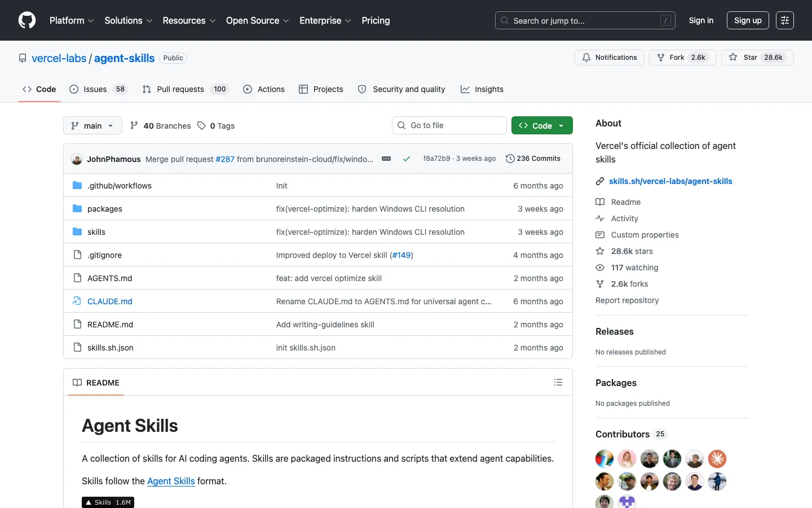Open the .github/workflows folder
The width and height of the screenshot is (812, 508).
120,186
